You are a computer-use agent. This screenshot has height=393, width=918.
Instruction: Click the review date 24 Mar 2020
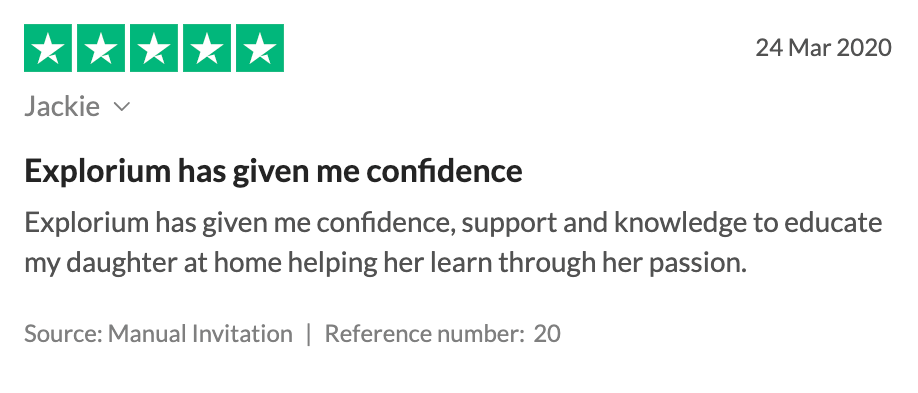pos(823,47)
